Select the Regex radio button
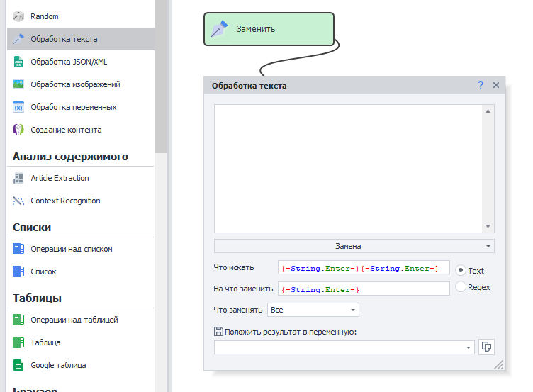The width and height of the screenshot is (533, 392). pos(460,286)
